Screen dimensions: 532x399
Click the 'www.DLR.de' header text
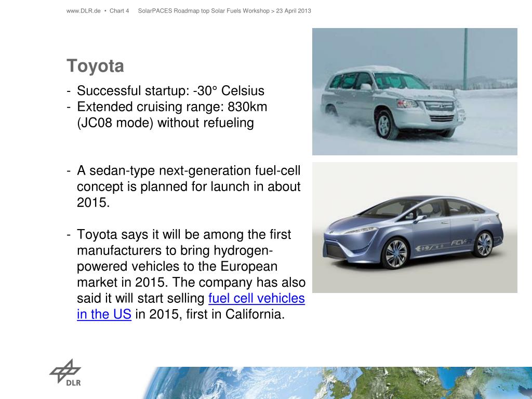pyautogui.click(x=84, y=11)
